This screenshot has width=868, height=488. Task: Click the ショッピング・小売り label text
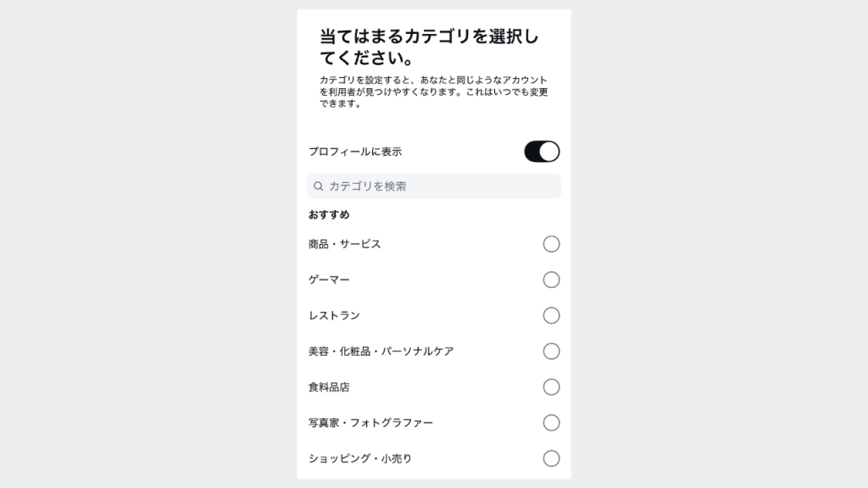coord(360,458)
